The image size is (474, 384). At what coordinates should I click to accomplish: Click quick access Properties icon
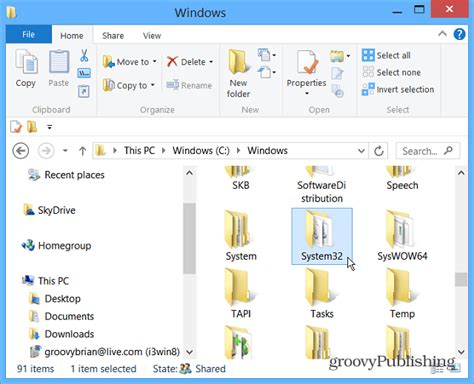[16, 127]
